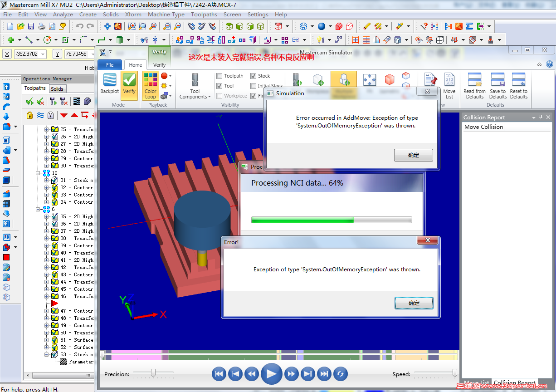Image resolution: width=556 pixels, height=392 pixels.
Task: Open the Xform menu
Action: 133,15
